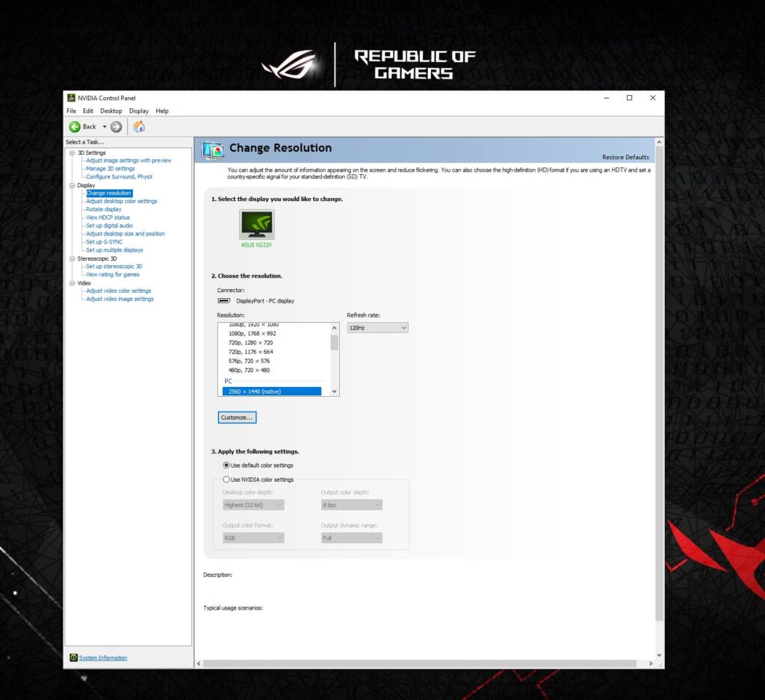Select Use default color settings radio
The image size is (765, 700).
226,465
